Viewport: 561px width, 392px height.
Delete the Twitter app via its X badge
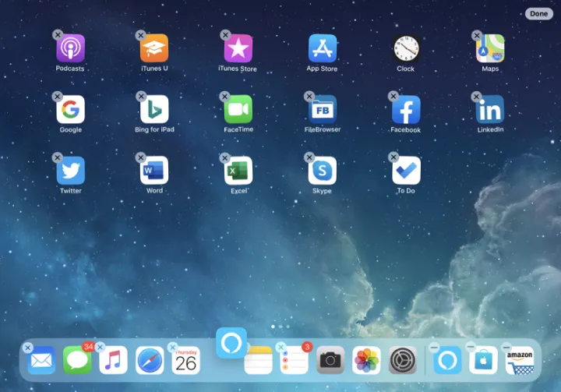(57, 157)
